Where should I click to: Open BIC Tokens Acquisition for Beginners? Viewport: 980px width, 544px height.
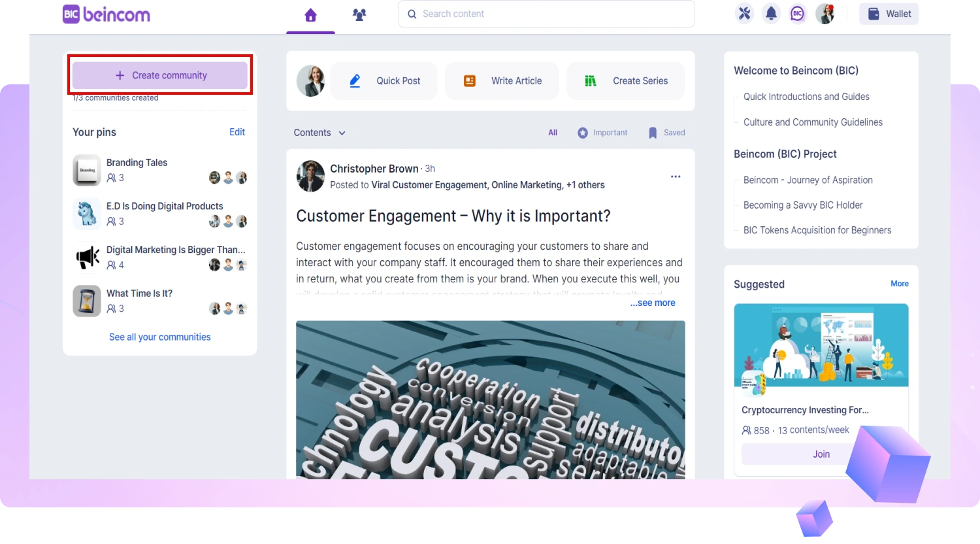(x=817, y=230)
